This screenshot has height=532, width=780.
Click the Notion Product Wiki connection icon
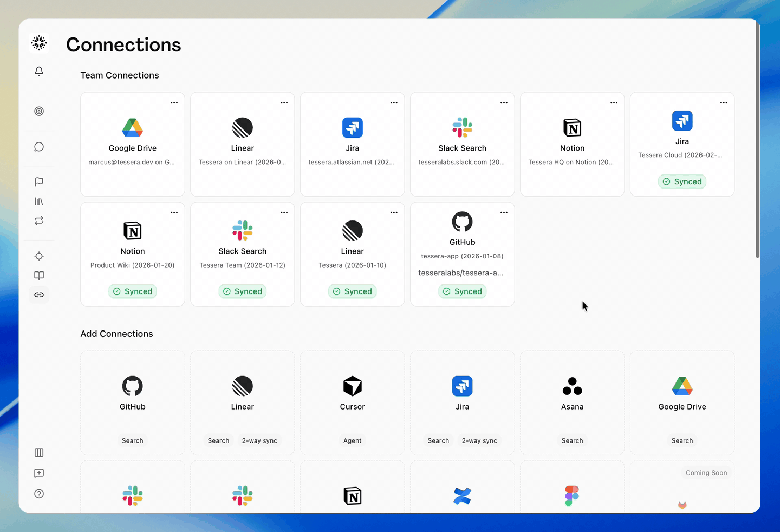point(133,231)
